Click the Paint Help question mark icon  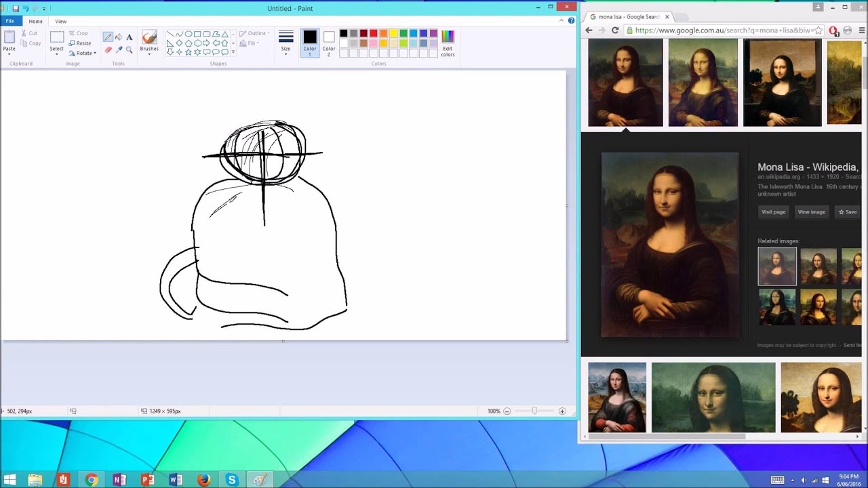click(x=572, y=20)
